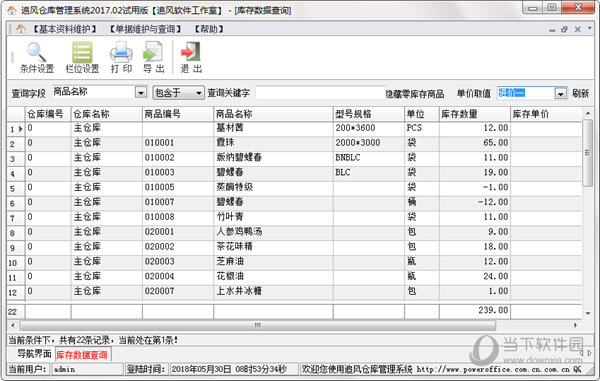Viewport: 600px width, 381px height.
Task: Expand 查询字段 商品名称 dropdown
Action: tap(141, 93)
